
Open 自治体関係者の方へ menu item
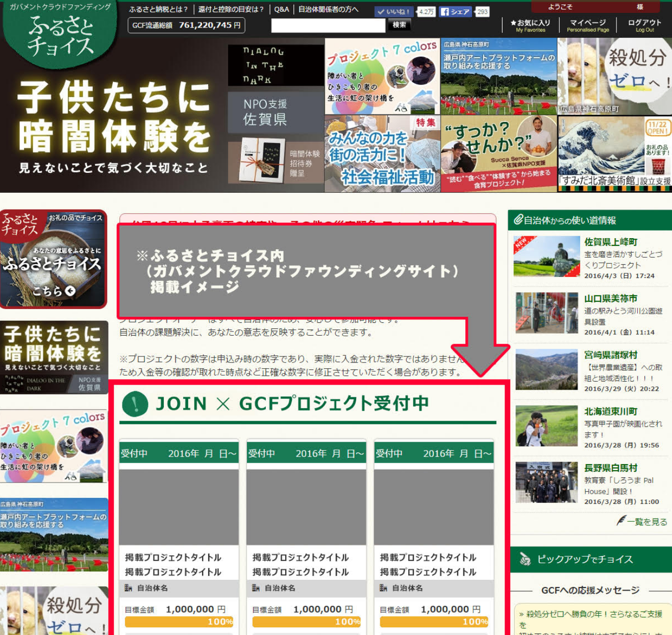click(329, 9)
